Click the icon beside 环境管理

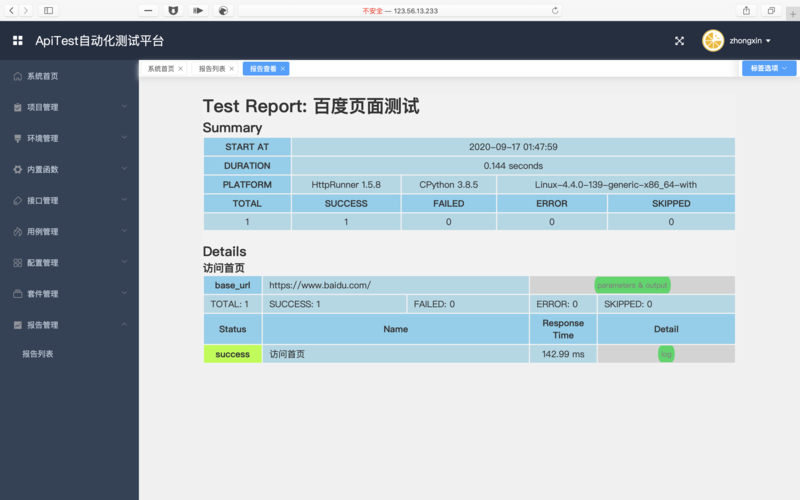pos(17,138)
